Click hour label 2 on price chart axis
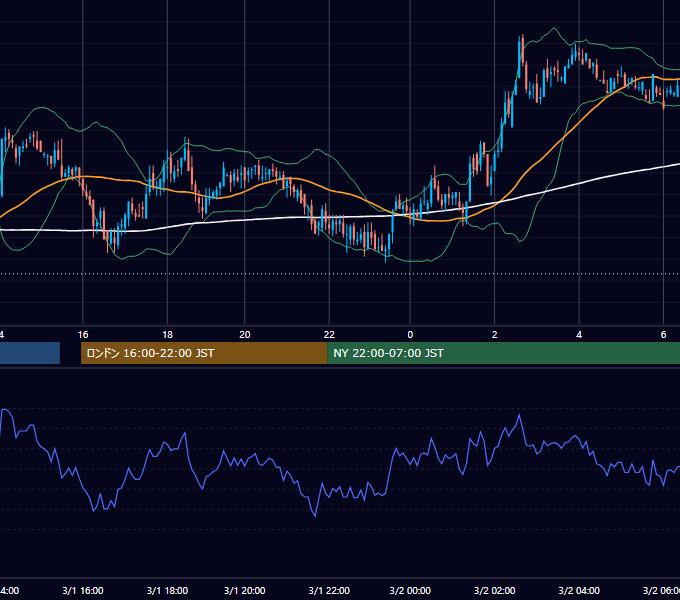Screen dimensions: 680x600 [494, 335]
